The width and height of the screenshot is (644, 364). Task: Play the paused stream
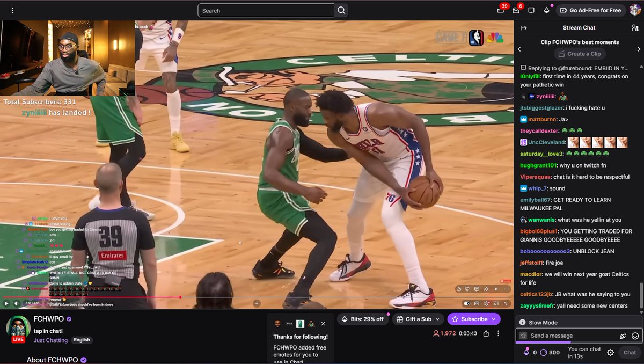pos(6,303)
